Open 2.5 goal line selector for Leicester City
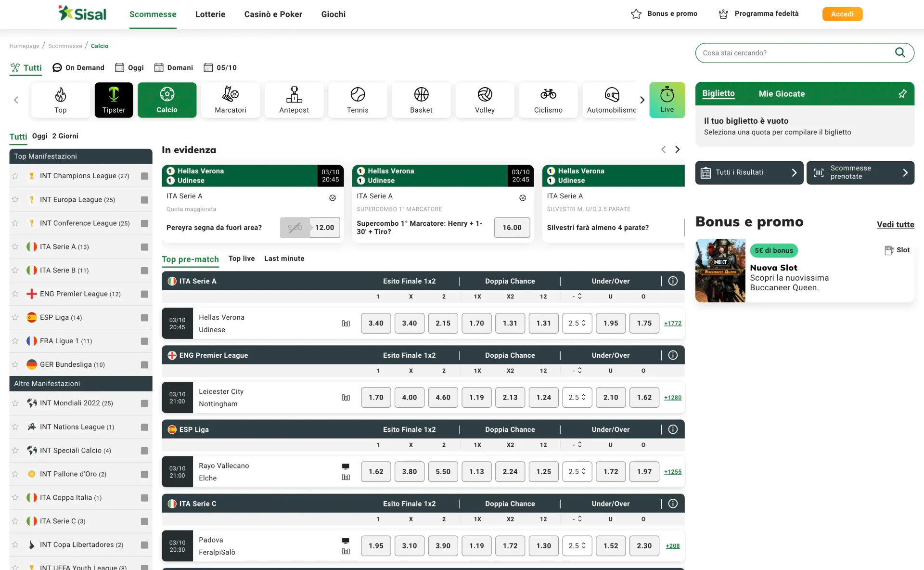Screen dimensions: 924x570 click(x=577, y=397)
